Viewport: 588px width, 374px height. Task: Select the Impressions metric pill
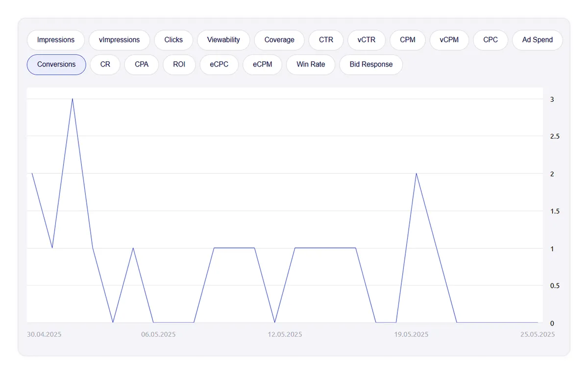56,40
